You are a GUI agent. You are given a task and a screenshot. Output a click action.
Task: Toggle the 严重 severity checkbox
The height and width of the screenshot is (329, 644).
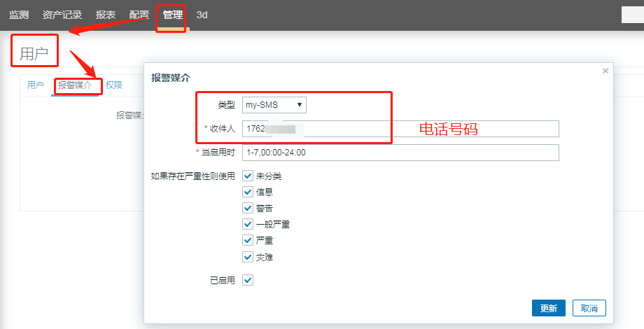click(x=248, y=240)
